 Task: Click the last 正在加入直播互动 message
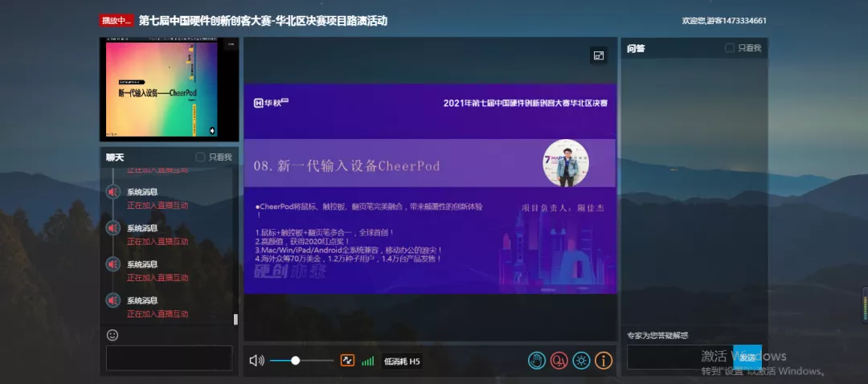click(158, 314)
